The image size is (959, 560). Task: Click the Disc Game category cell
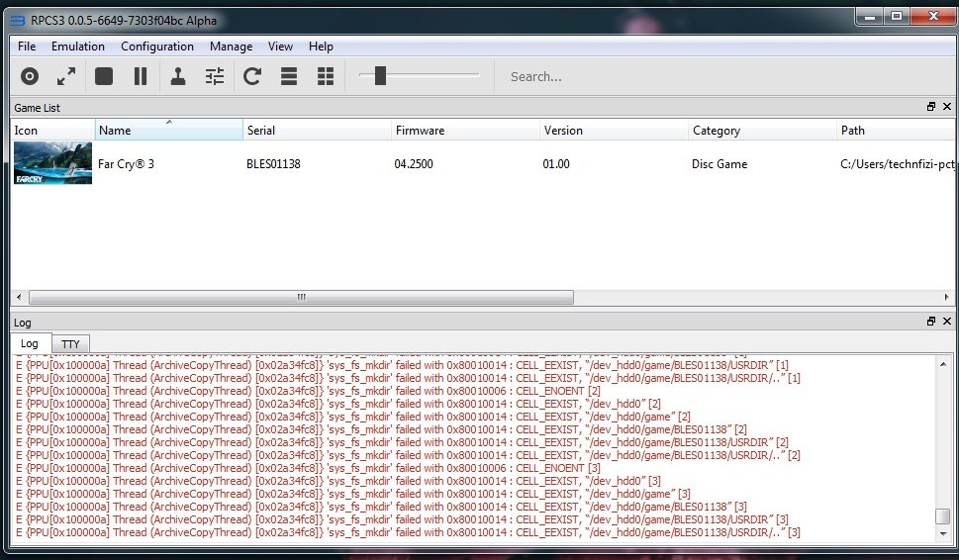[719, 164]
